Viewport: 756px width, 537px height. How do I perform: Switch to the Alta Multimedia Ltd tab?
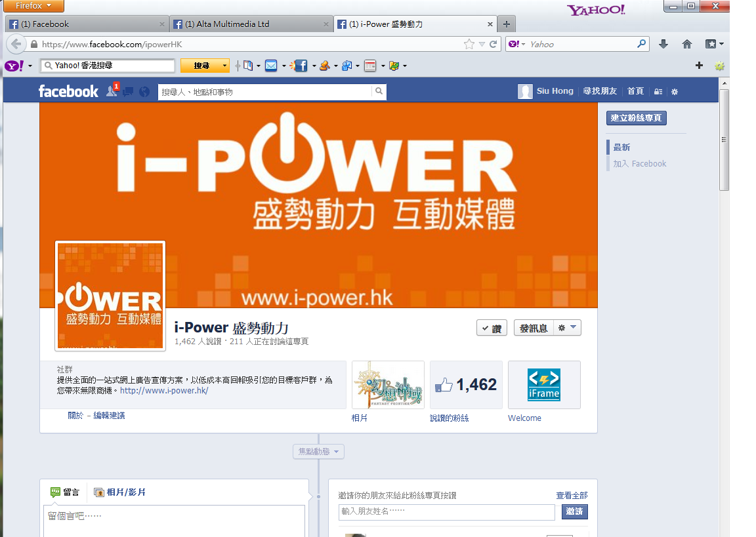point(250,24)
